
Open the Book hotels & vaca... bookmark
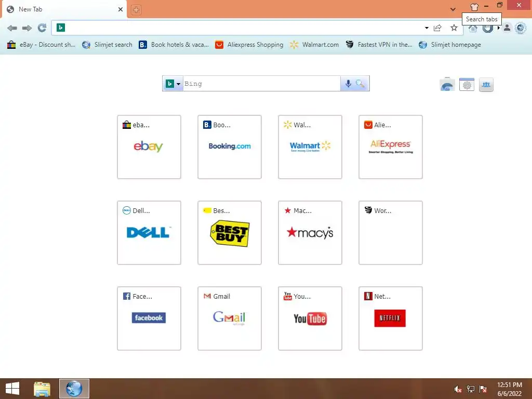coord(174,45)
